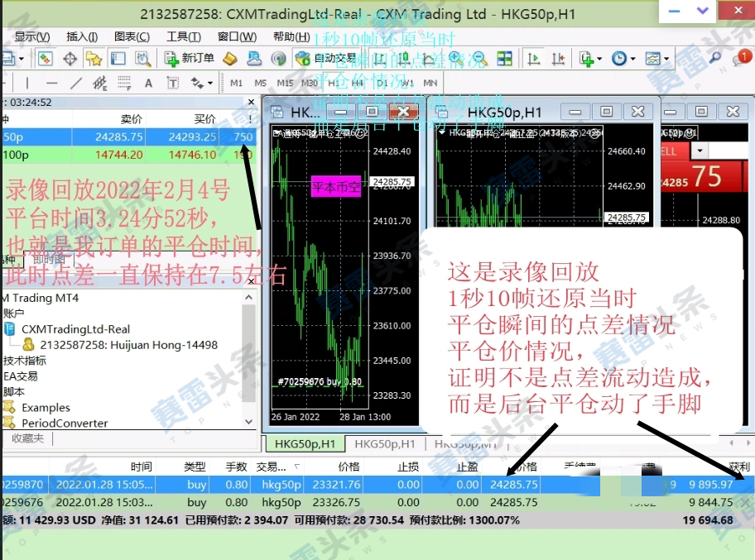Toggle the AutoTrading button
Screen dimensions: 755x560
coord(326,59)
